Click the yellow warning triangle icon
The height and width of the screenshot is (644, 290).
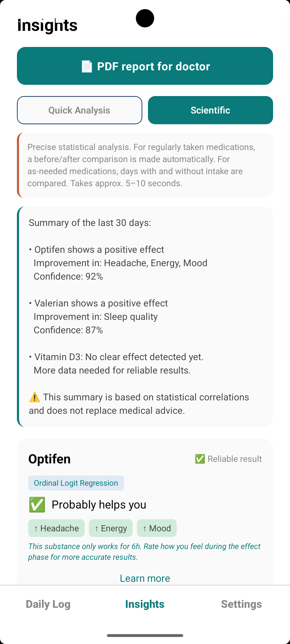[x=34, y=397]
